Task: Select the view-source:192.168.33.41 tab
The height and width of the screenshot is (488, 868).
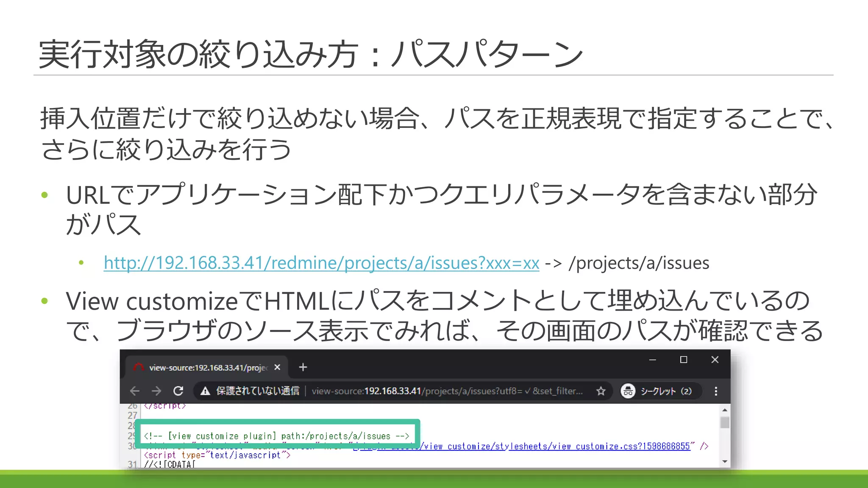Action: point(206,367)
